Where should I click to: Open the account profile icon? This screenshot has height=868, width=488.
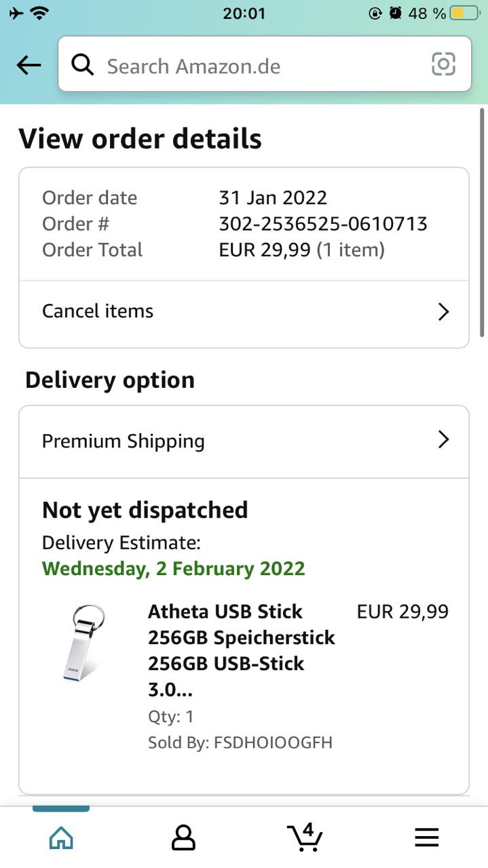(x=183, y=837)
